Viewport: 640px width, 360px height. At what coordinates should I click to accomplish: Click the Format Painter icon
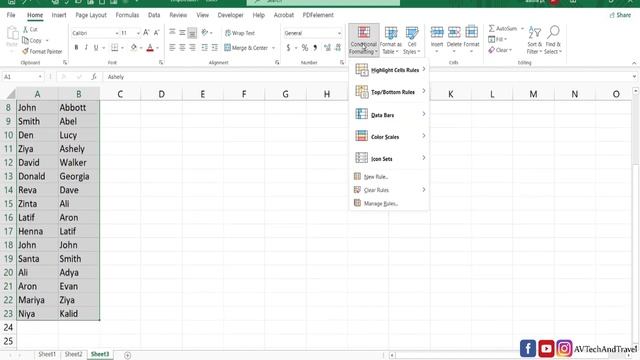coord(25,51)
